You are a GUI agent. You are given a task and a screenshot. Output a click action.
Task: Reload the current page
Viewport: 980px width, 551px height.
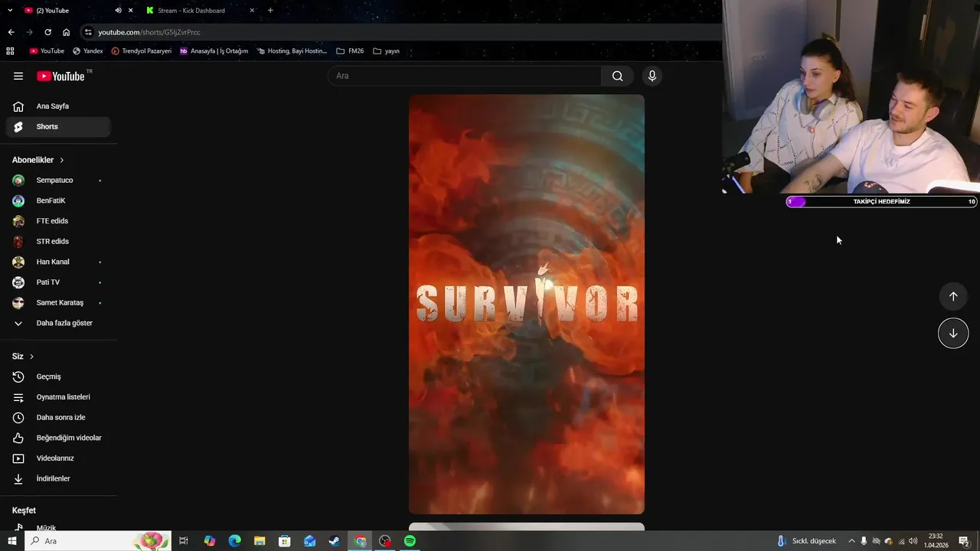click(x=47, y=32)
